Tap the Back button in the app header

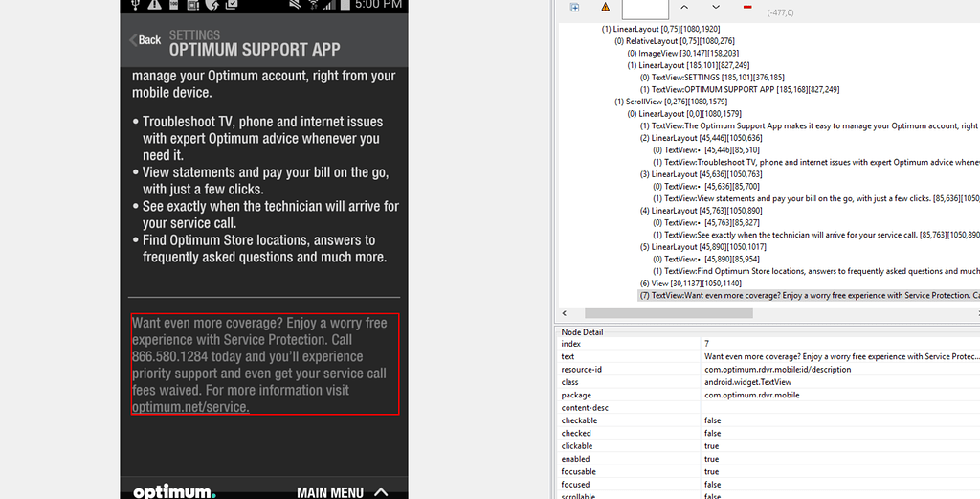coord(145,40)
